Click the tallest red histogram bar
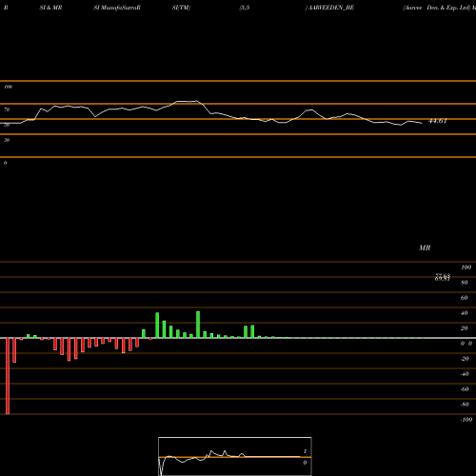 (8, 376)
